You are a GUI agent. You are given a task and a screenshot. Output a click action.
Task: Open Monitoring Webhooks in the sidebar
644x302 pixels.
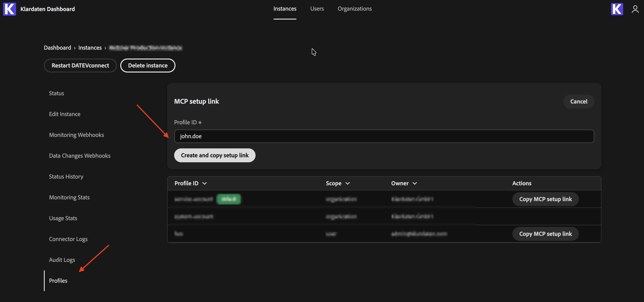coord(76,135)
